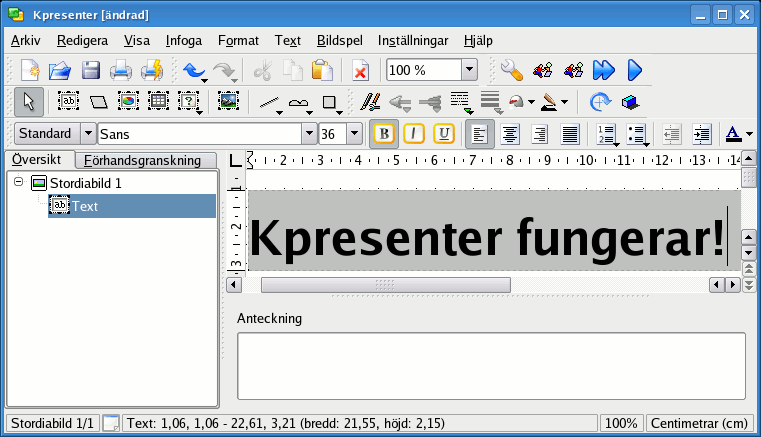Toggle italic formatting
The image size is (761, 437).
point(413,134)
